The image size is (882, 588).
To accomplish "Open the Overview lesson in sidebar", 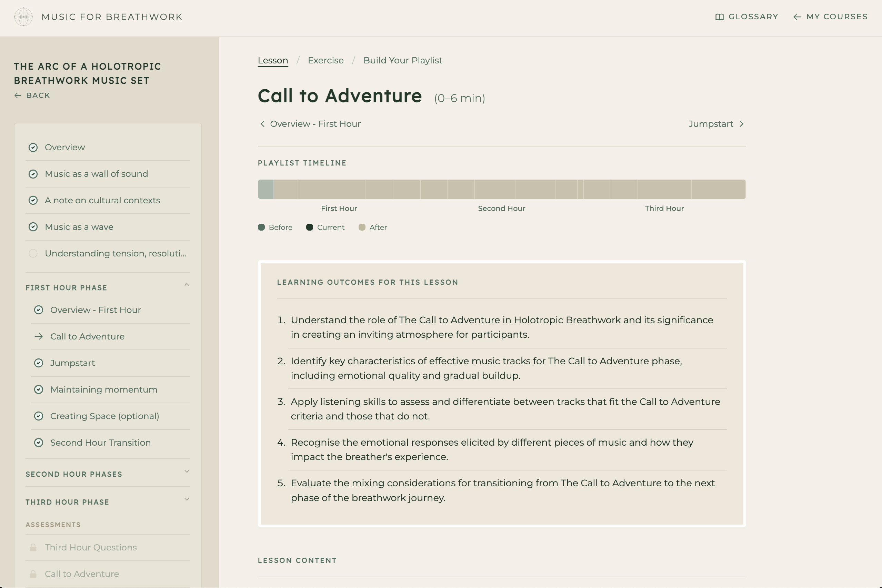I will (108, 148).
